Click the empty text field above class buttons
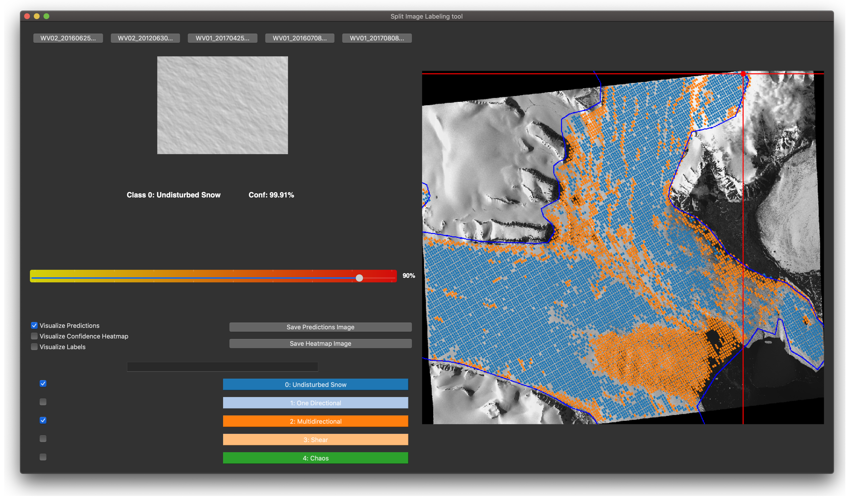Viewport: 855px width, 504px height. point(222,366)
